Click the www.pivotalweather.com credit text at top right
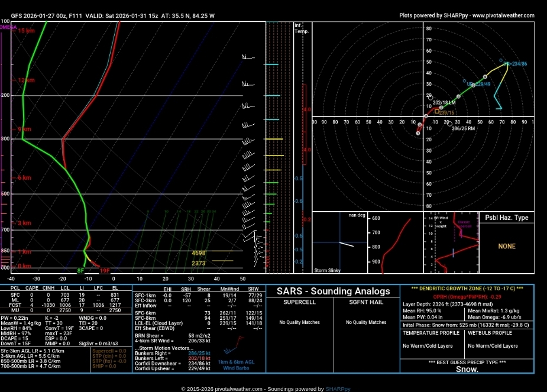The height and width of the screenshot is (392, 547). [501, 15]
